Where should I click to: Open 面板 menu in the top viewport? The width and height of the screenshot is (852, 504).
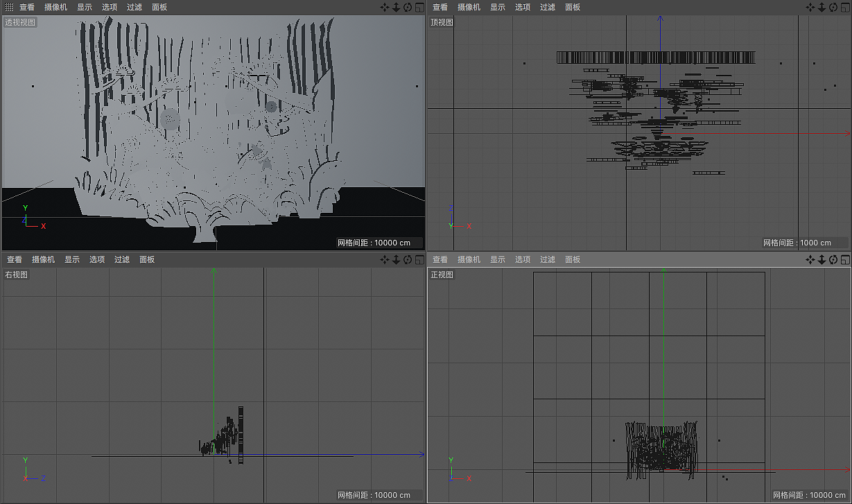573,8
